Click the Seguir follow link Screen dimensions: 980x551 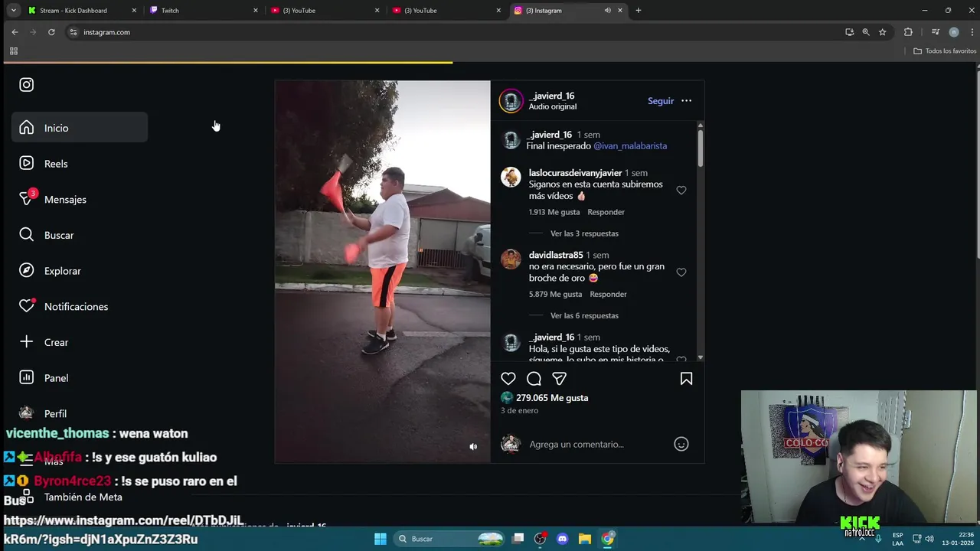(661, 101)
